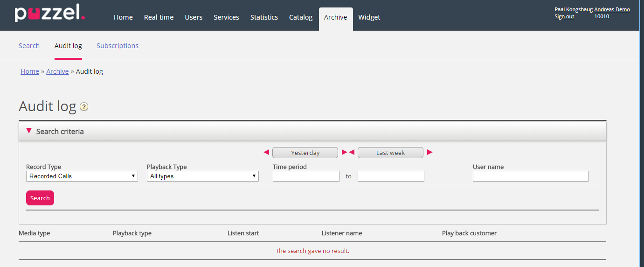Select the Last week button
The width and height of the screenshot is (644, 267).
[x=390, y=153]
